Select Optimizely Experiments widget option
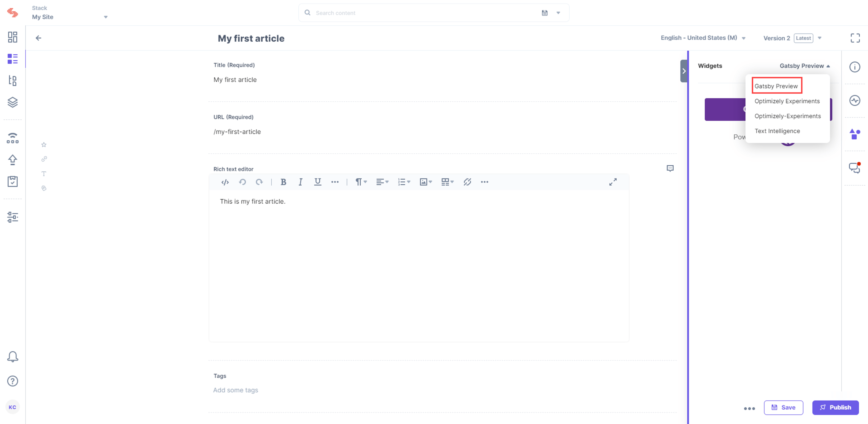Image resolution: width=868 pixels, height=424 pixels. click(x=787, y=101)
